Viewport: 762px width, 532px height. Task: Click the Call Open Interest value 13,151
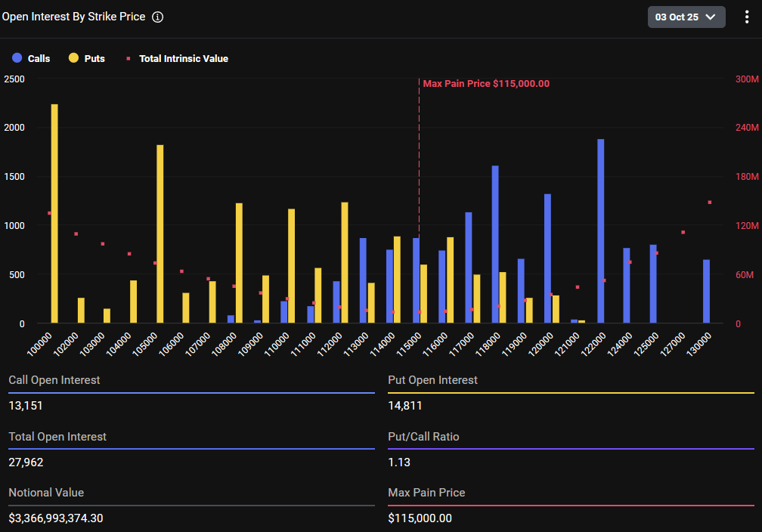pos(26,406)
